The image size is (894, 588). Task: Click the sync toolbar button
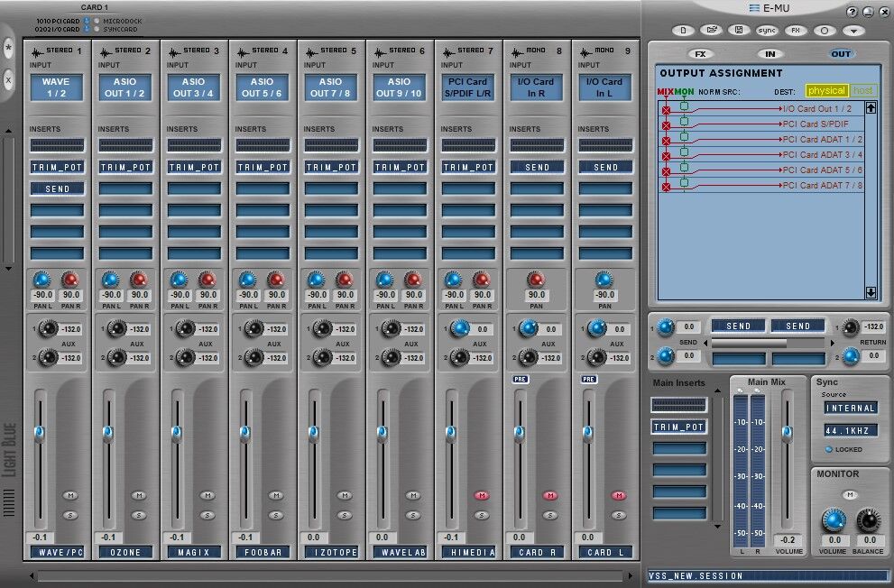pyautogui.click(x=767, y=30)
